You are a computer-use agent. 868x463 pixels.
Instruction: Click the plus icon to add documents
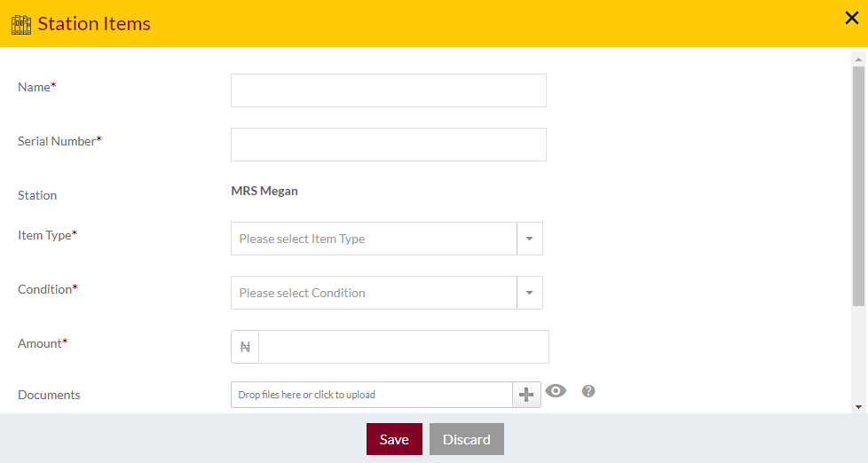click(526, 395)
